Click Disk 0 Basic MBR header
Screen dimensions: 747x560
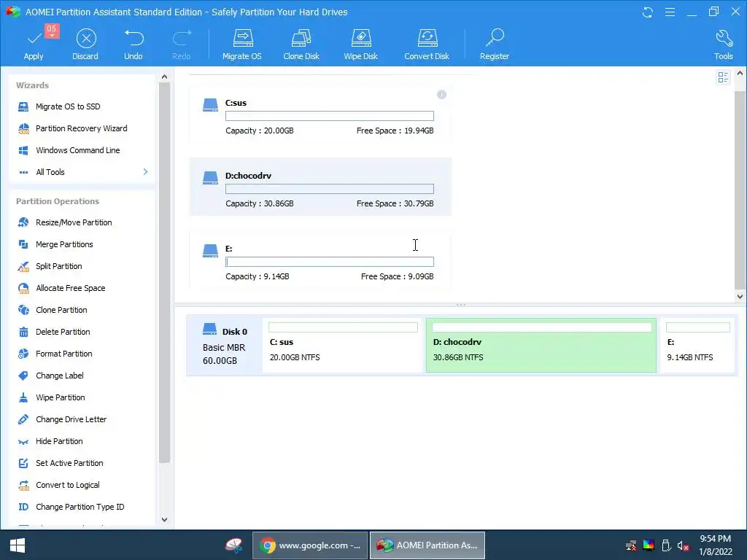[224, 346]
